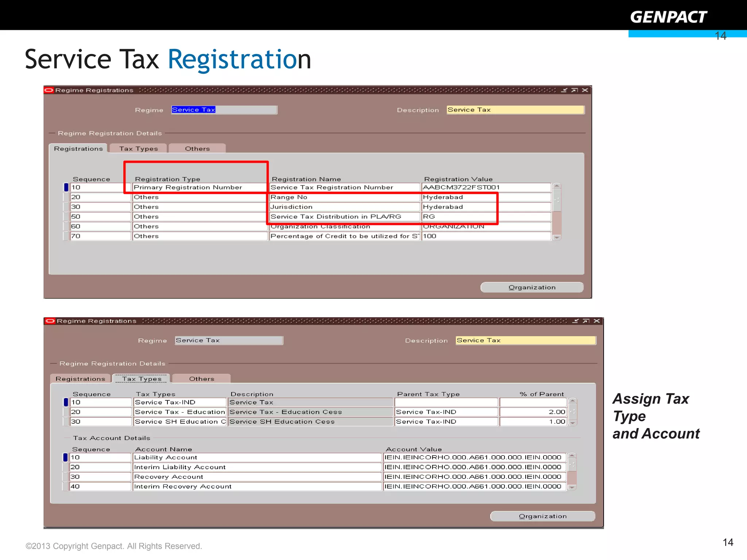Click the Regime field in upper window

coord(224,110)
